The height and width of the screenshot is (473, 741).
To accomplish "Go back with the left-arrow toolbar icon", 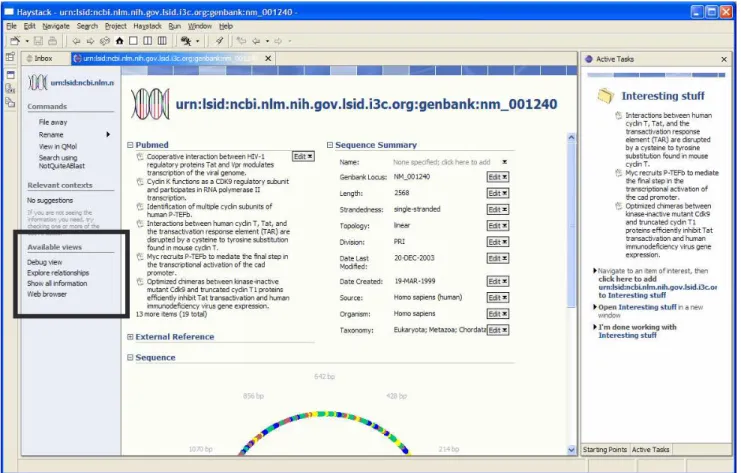I will 76,41.
